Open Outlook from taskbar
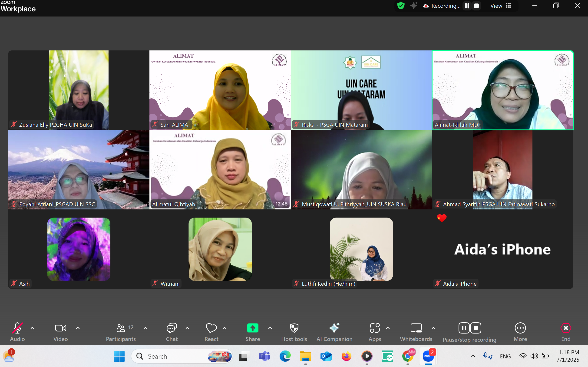Viewport: 588px width, 367px height. pyautogui.click(x=326, y=356)
